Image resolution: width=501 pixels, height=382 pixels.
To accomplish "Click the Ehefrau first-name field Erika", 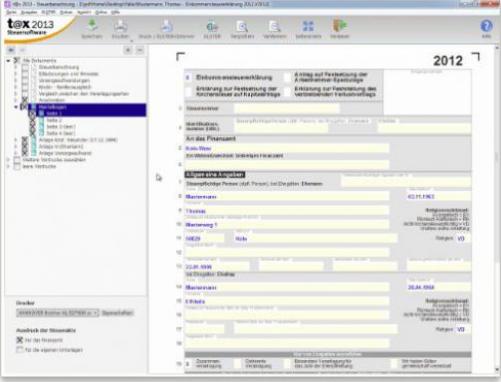I will tap(287, 301).
